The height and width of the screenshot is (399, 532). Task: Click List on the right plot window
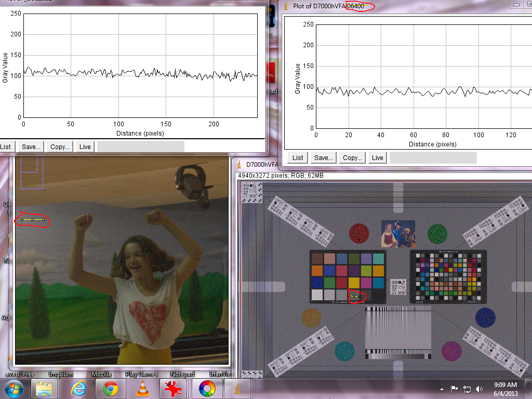297,157
